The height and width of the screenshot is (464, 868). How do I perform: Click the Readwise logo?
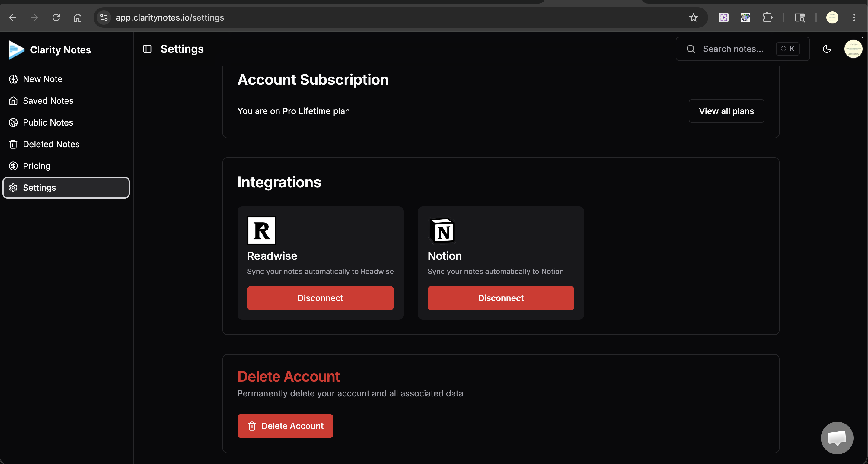[261, 230]
